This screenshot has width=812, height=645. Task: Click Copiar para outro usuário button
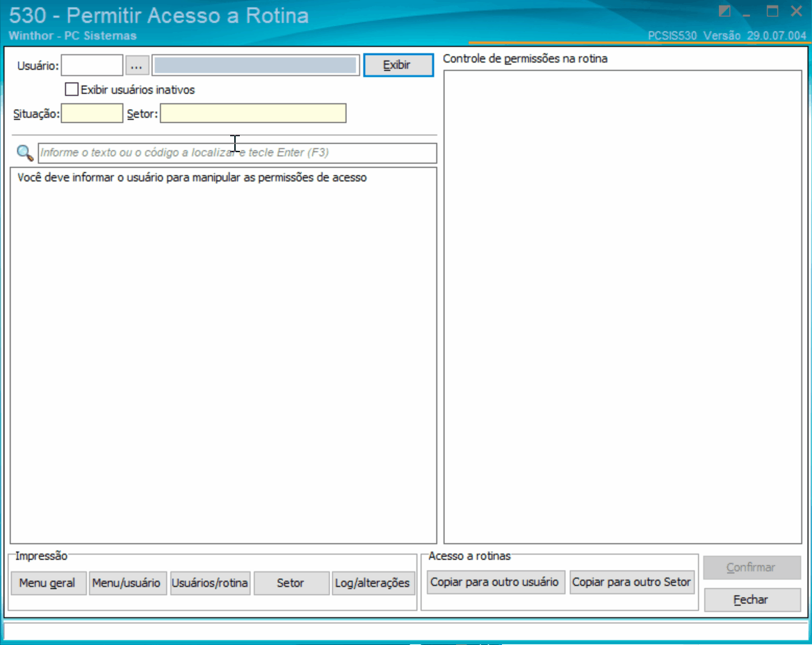point(495,582)
